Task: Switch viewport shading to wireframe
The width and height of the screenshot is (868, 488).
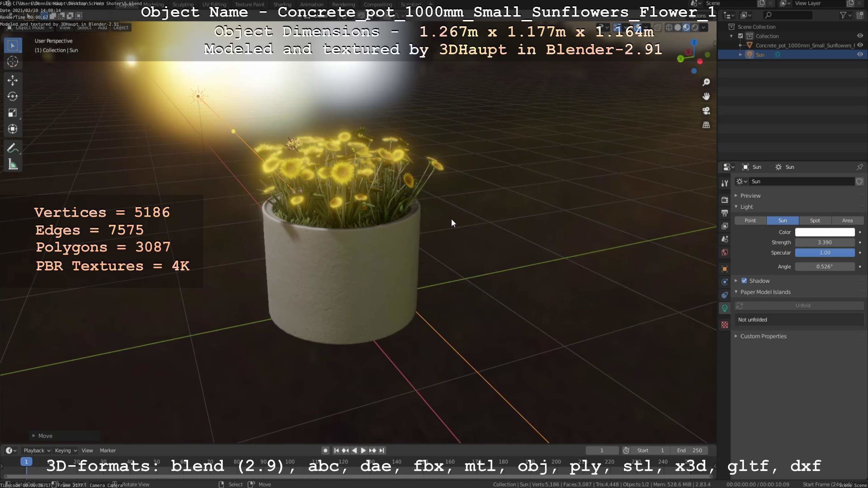Action: pos(669,27)
